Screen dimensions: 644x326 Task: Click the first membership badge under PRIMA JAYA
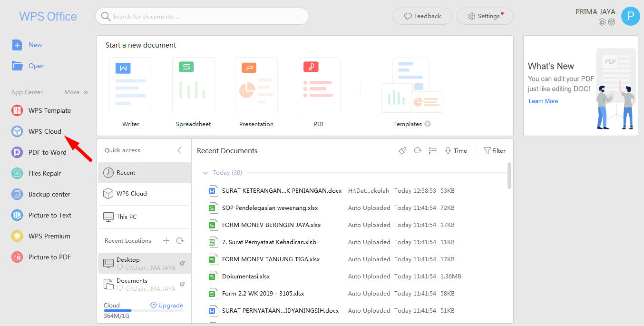coord(602,22)
